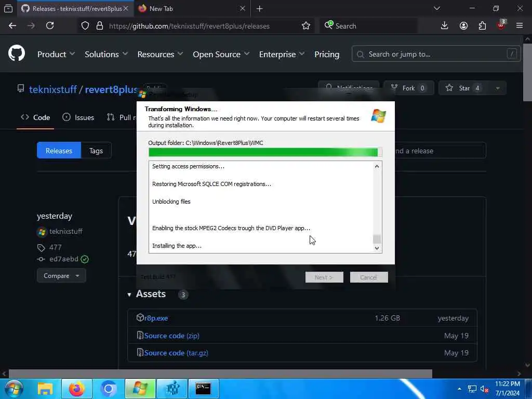Click the Find a release search field
The image size is (532, 399).
[440, 151]
